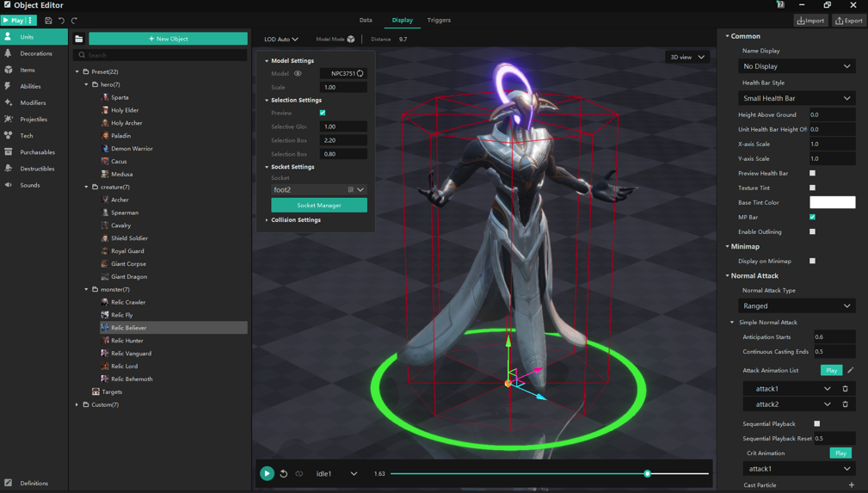Click the Export button
868x493 pixels.
(x=849, y=21)
